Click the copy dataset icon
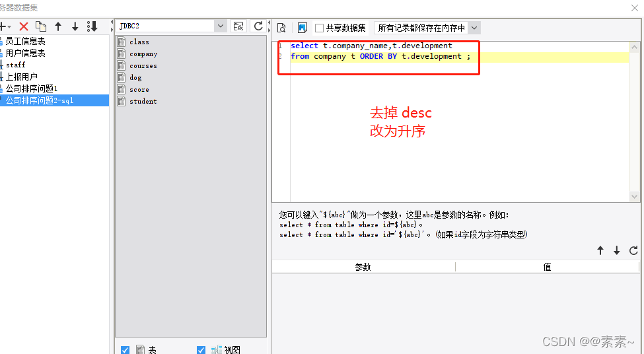 41,26
